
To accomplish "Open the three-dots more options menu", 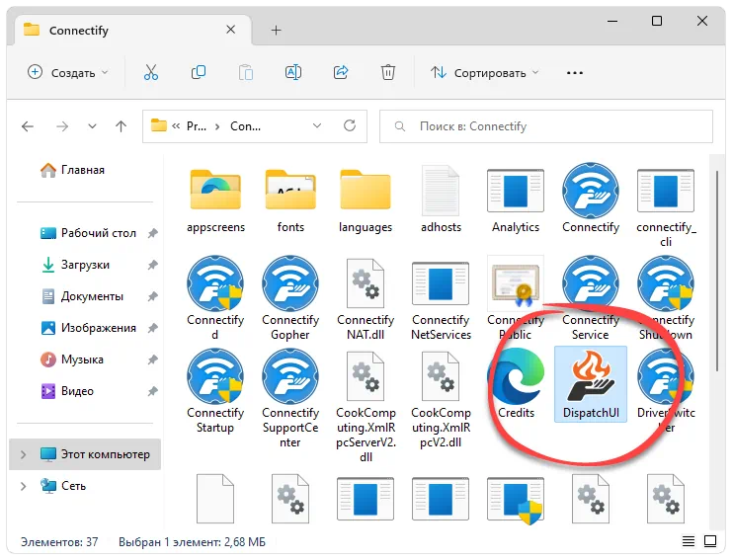I will (575, 73).
